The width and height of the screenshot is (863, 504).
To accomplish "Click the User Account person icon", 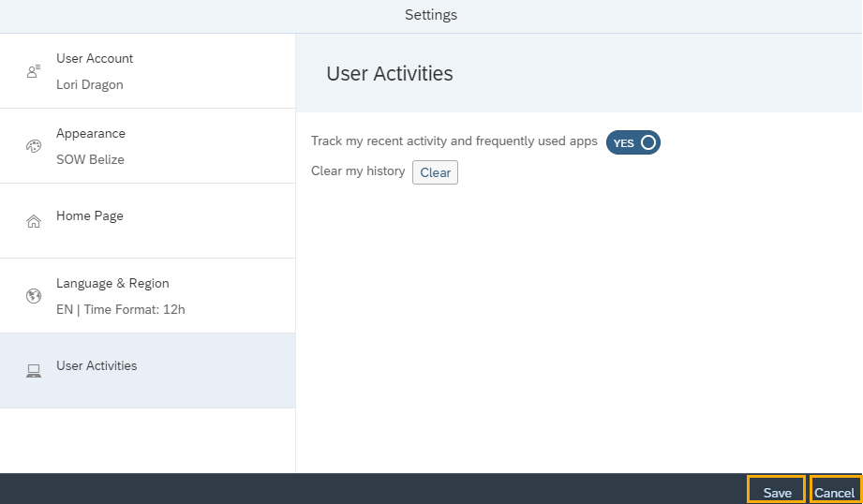I will click(x=34, y=71).
